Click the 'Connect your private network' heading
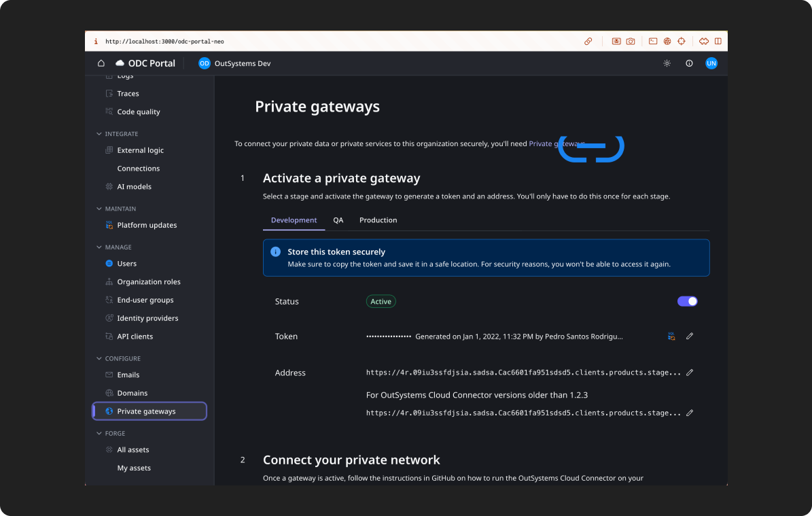The height and width of the screenshot is (516, 812). coord(351,460)
